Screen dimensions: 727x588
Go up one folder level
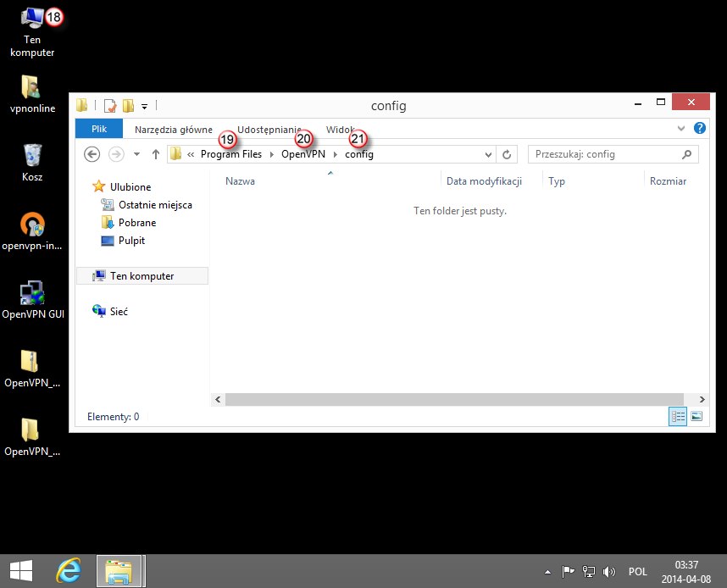[x=156, y=154]
